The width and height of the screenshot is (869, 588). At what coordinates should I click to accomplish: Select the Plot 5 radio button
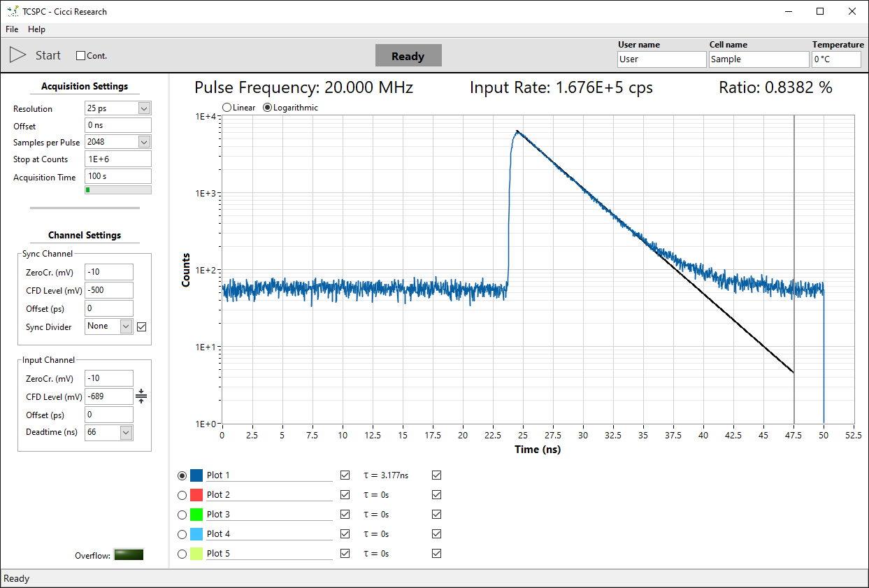(x=182, y=554)
